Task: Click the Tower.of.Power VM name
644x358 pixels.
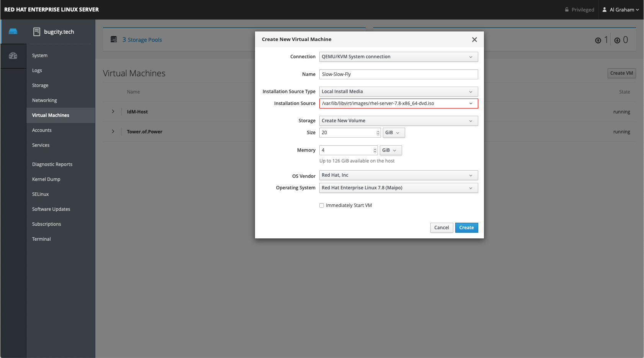Action: (x=144, y=132)
